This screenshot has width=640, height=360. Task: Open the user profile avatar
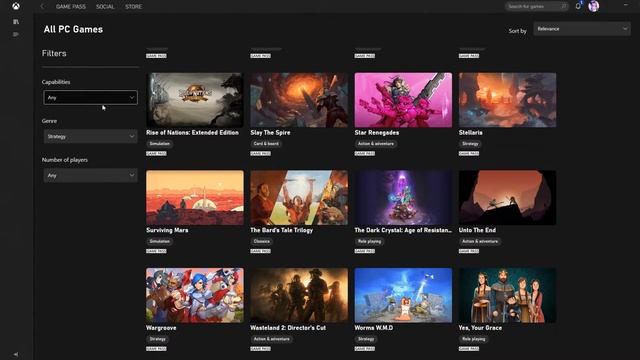[x=593, y=6]
